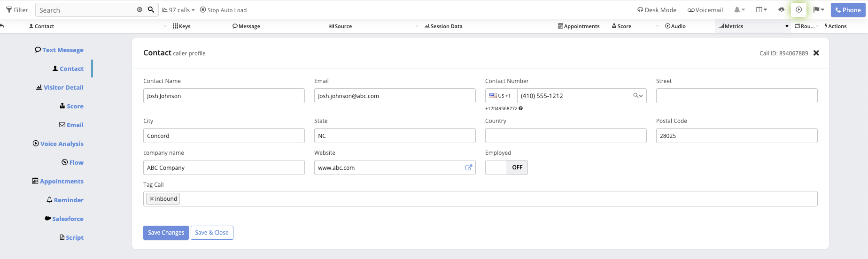Click the Save Changes button
The width and height of the screenshot is (868, 259).
click(x=166, y=233)
